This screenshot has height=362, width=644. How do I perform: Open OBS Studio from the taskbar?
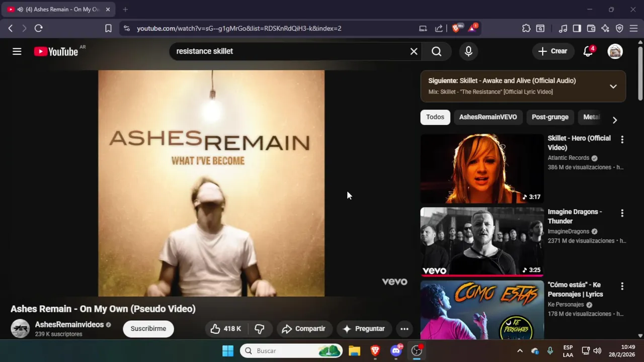pos(417,350)
